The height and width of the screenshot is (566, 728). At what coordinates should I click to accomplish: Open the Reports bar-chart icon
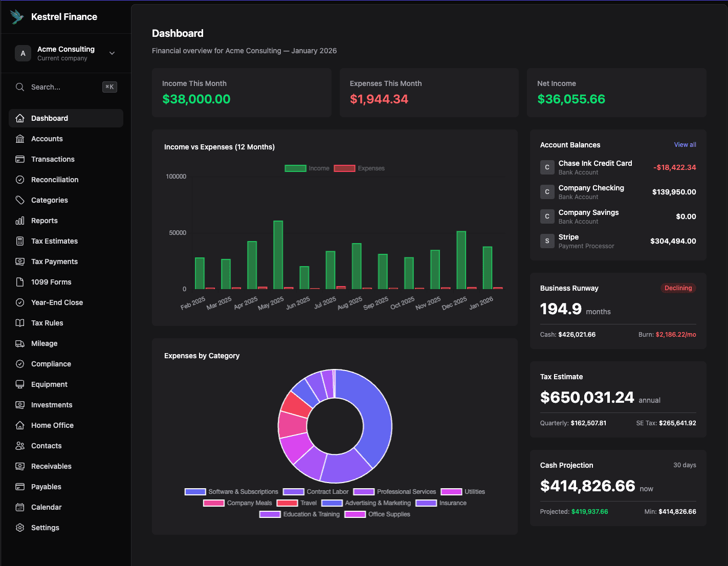20,221
